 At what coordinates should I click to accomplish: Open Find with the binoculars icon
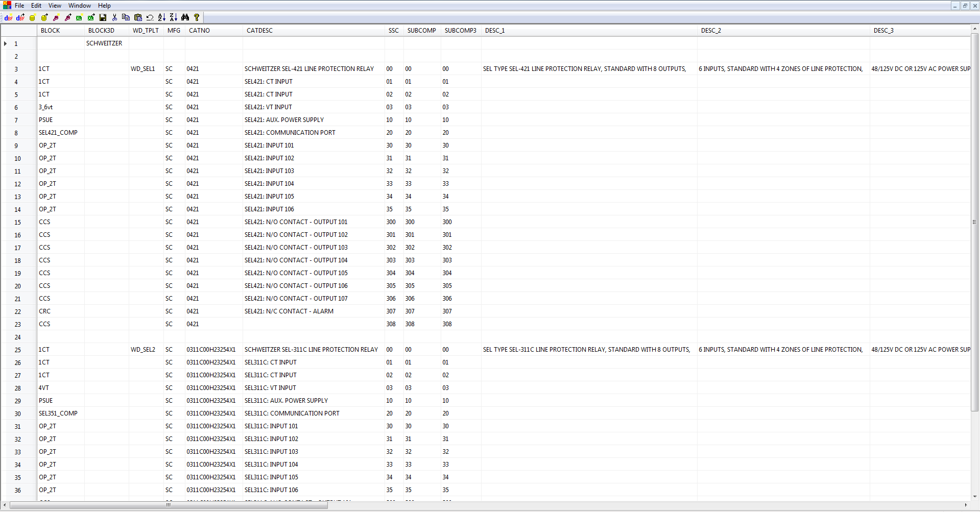click(185, 17)
